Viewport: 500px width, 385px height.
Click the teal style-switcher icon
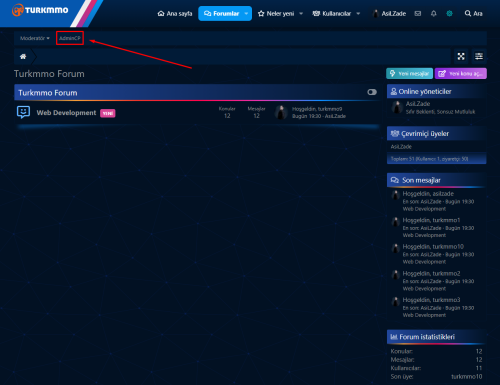pyautogui.click(x=449, y=13)
